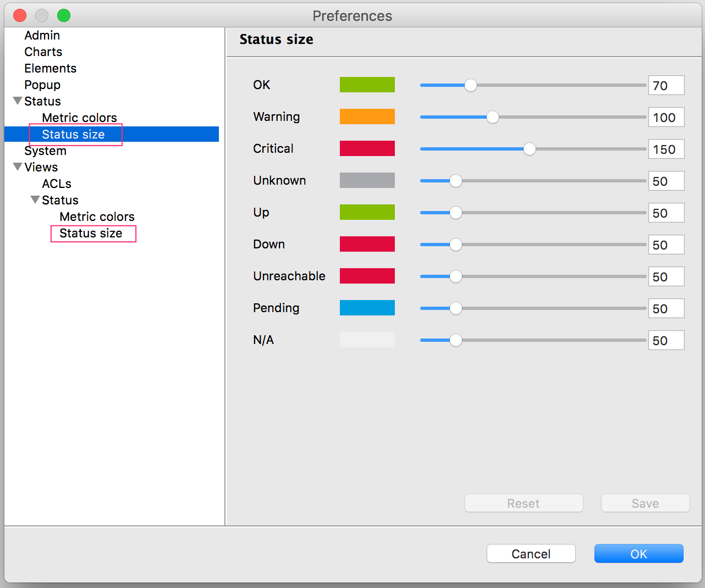The height and width of the screenshot is (588, 705).
Task: Click the red Critical color swatch
Action: (x=367, y=148)
